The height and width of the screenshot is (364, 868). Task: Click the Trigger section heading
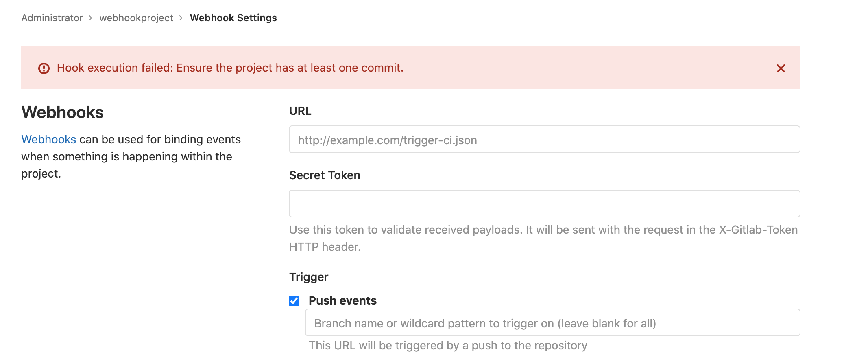click(x=309, y=277)
